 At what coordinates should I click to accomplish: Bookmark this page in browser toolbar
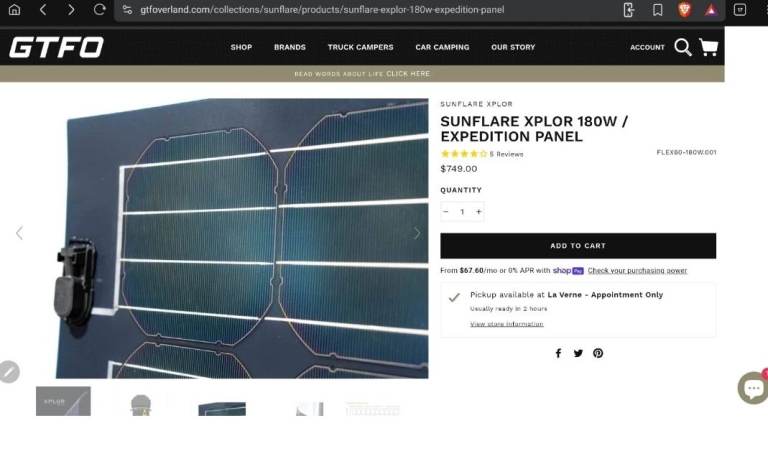(657, 9)
